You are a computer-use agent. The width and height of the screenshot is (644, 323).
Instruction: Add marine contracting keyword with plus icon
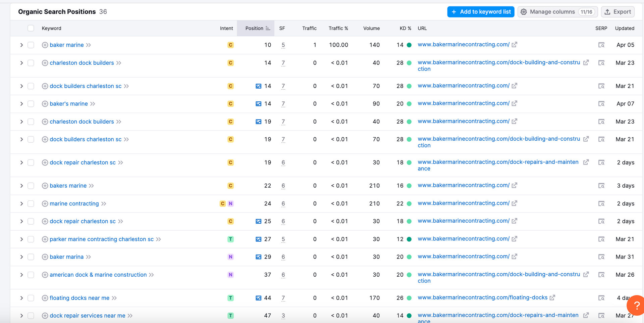point(45,203)
